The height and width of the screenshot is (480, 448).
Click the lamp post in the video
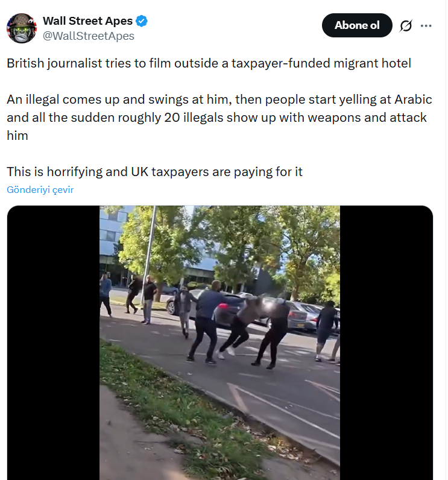point(150,254)
